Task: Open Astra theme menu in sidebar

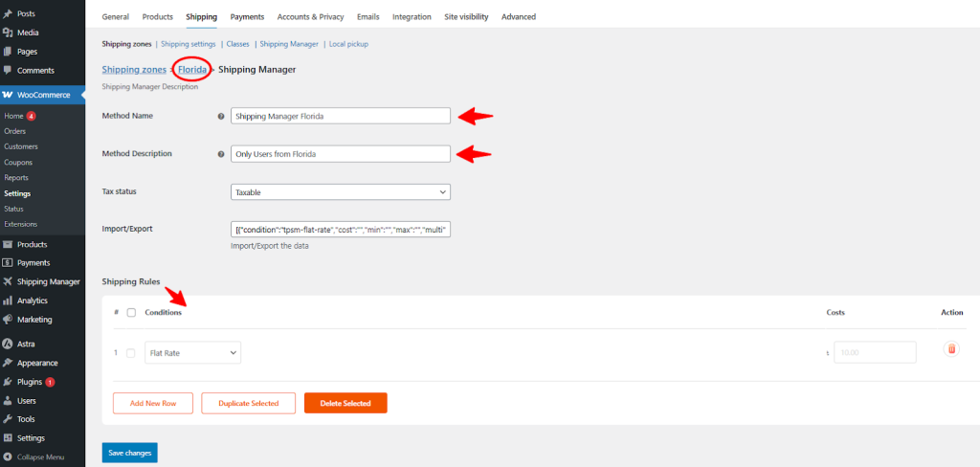Action: click(28, 344)
